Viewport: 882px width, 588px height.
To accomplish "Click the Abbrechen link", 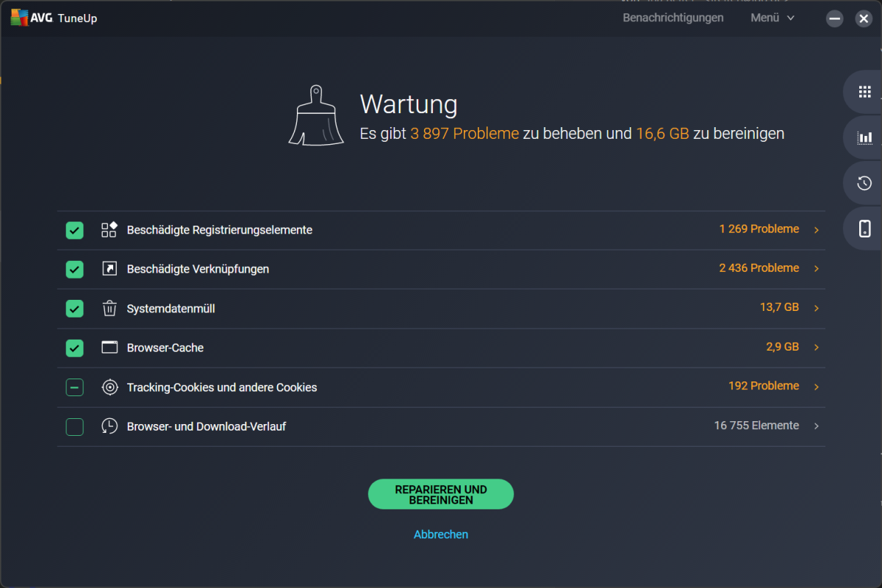I will [x=440, y=534].
